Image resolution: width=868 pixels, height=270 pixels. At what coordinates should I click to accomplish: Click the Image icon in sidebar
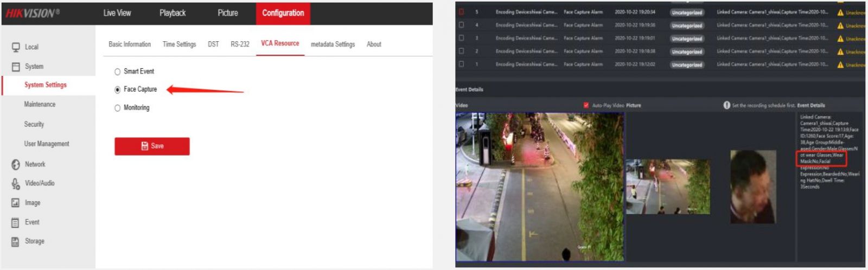click(x=16, y=203)
